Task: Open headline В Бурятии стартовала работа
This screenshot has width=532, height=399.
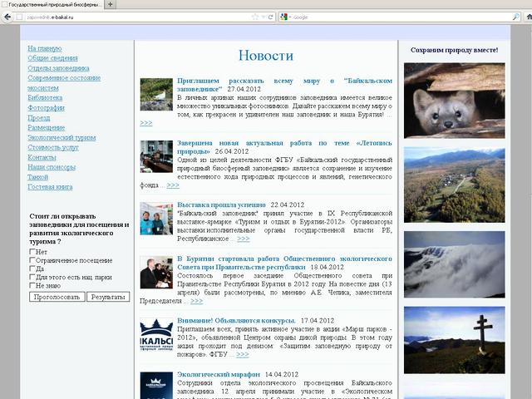Action: pos(284,263)
